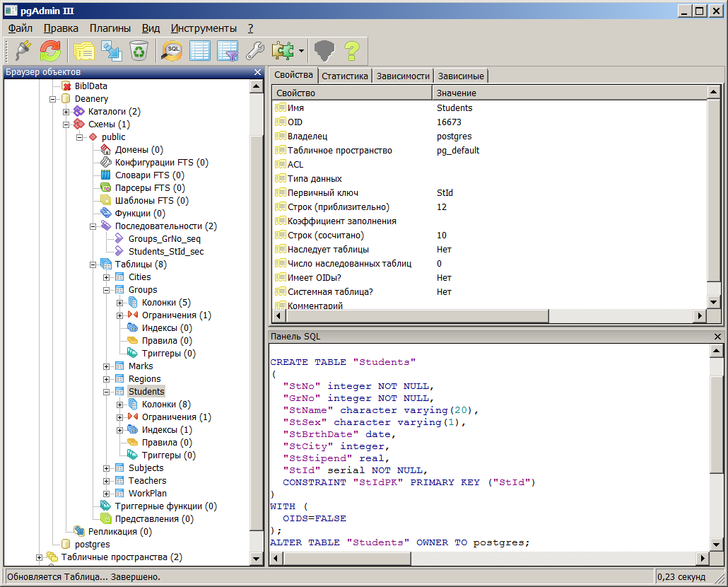Refresh the selected object using the arrows icon
The width and height of the screenshot is (728, 587).
(50, 51)
